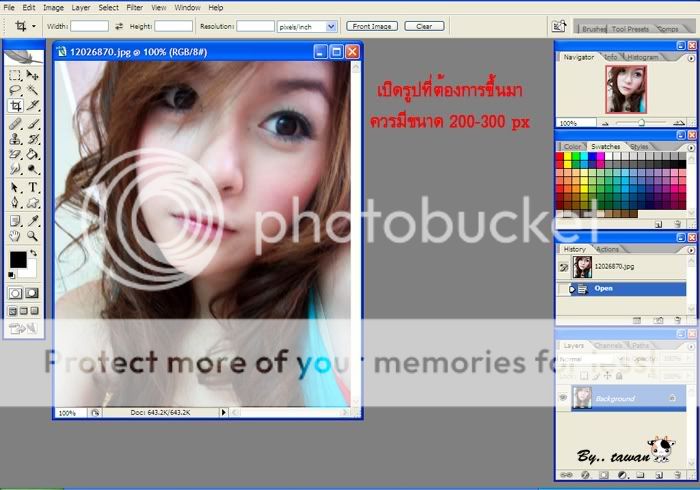Image resolution: width=700 pixels, height=490 pixels.
Task: Switch to the Swatches tab
Action: [x=604, y=147]
